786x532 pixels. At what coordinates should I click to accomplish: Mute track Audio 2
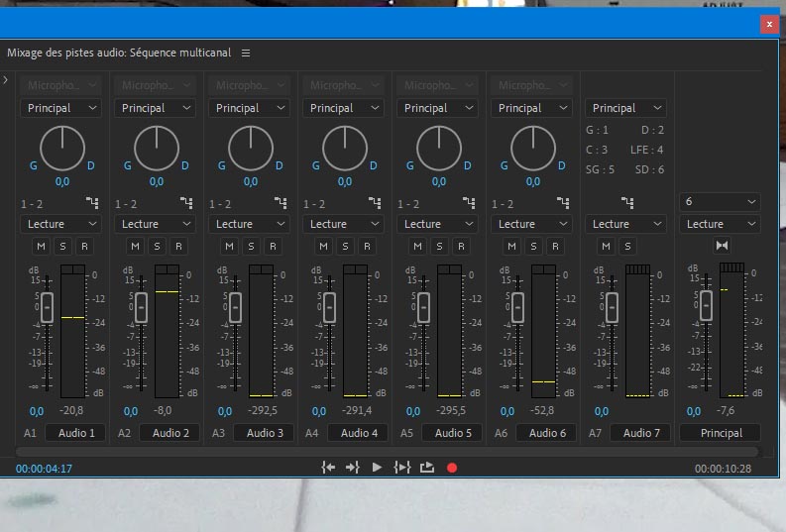136,246
